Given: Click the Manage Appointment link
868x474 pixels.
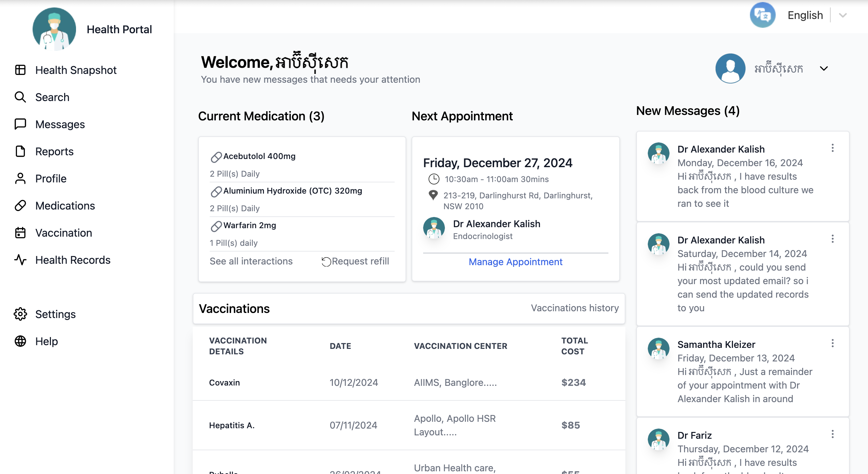Looking at the screenshot, I should coord(515,262).
